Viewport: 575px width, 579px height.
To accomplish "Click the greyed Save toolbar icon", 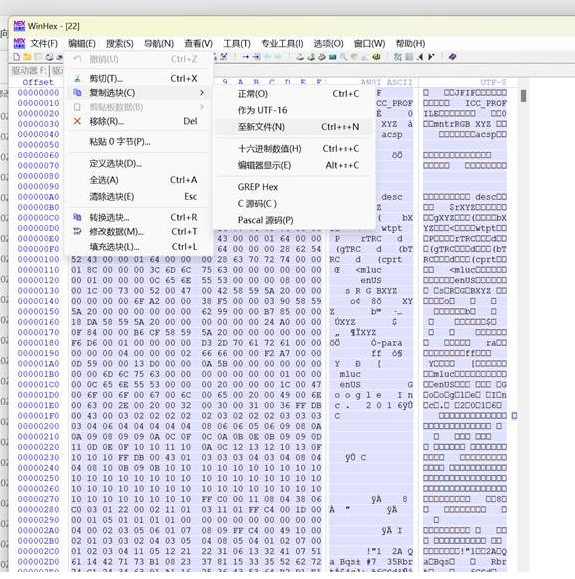I will pyautogui.click(x=38, y=56).
